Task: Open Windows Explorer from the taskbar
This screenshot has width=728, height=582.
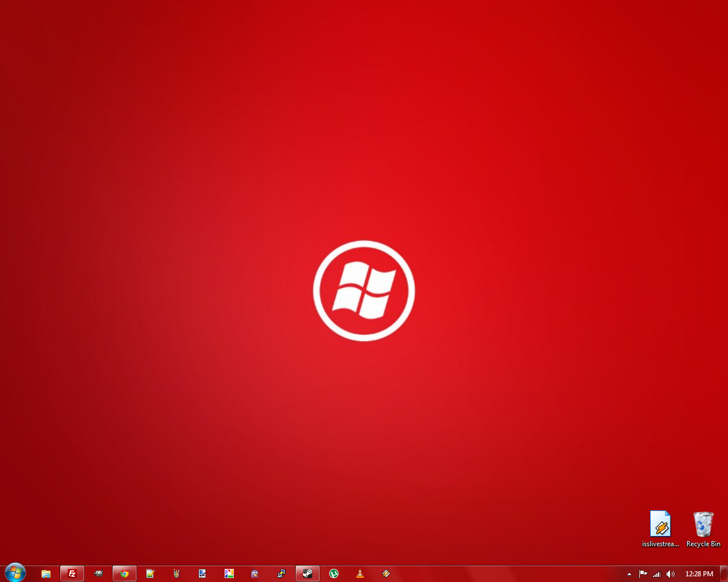Action: [46, 573]
